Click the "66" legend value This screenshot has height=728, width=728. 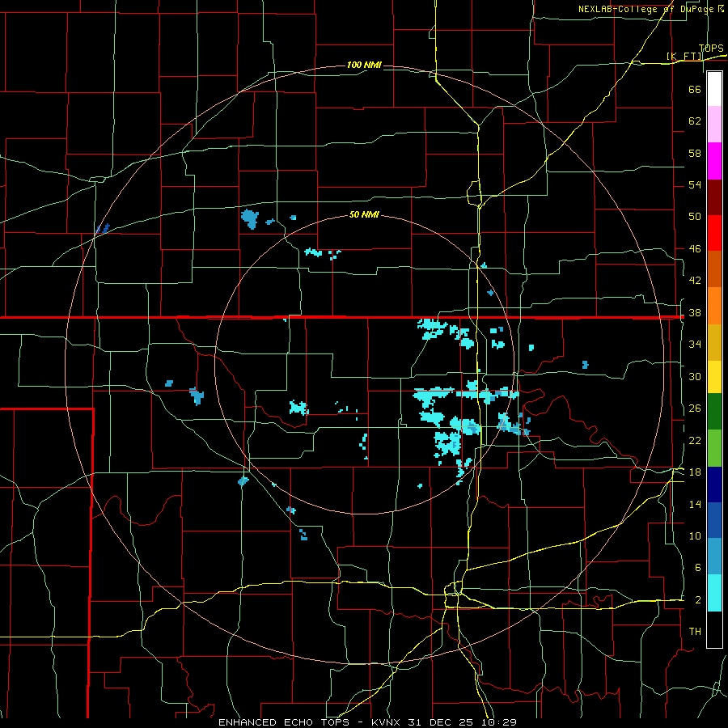click(x=695, y=90)
